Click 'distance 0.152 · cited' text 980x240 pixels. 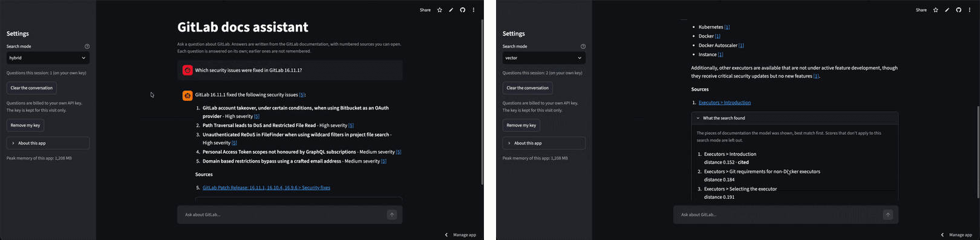[x=726, y=163]
